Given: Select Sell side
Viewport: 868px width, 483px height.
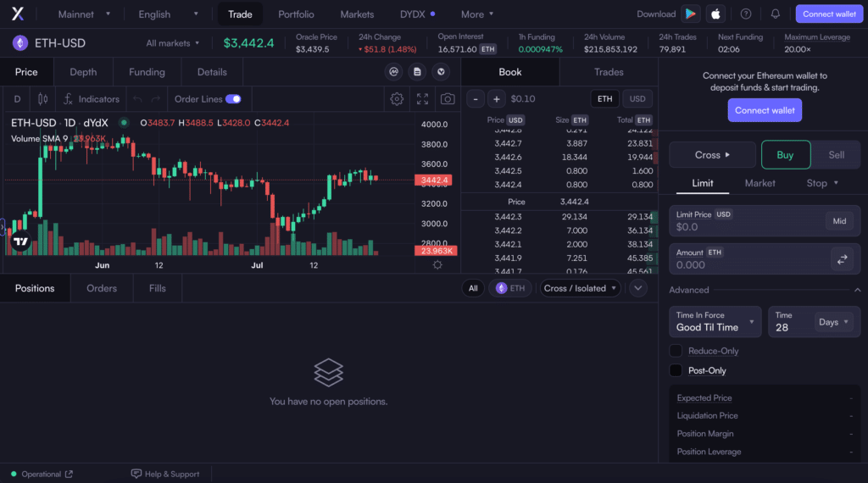Looking at the screenshot, I should [836, 155].
